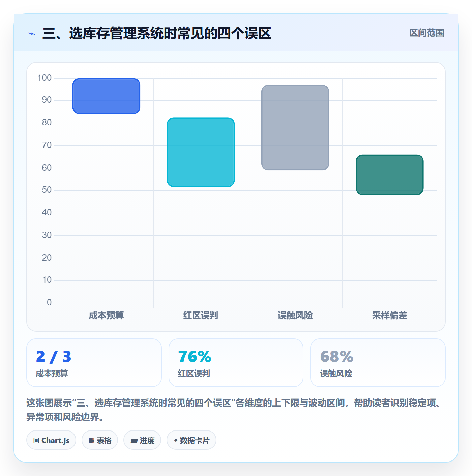The width and height of the screenshot is (472, 476).
Task: Click the 表格 tag chip
Action: tap(100, 440)
